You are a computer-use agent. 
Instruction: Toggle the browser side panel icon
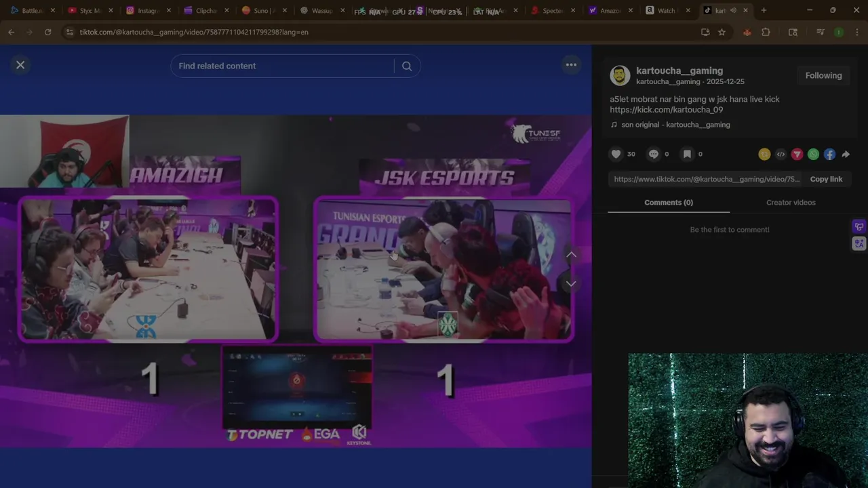click(x=793, y=32)
